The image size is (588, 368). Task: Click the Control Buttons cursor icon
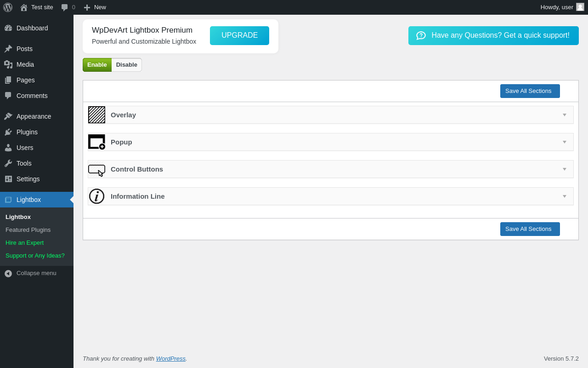96,170
